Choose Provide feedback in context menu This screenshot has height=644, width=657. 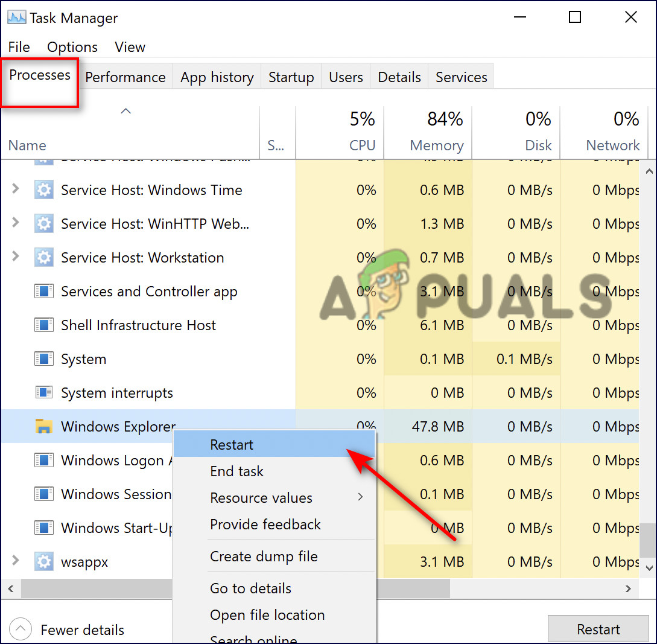[x=274, y=524]
